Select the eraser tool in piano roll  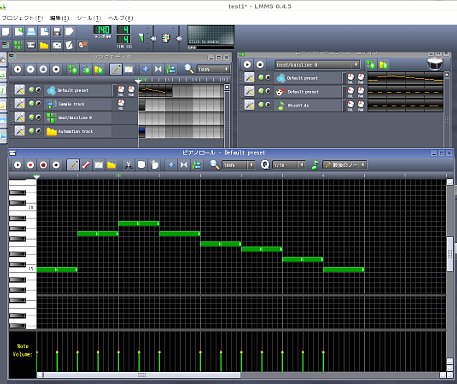(x=86, y=165)
